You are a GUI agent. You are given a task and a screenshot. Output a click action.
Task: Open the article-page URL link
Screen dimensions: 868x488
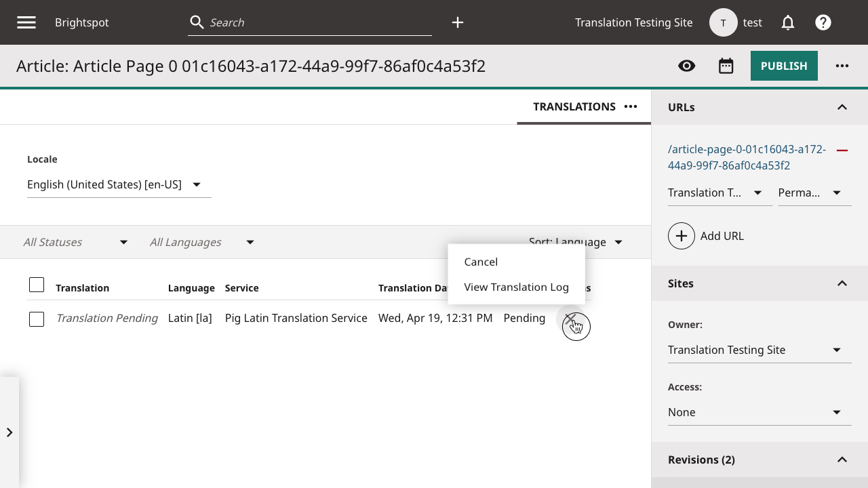tap(746, 157)
